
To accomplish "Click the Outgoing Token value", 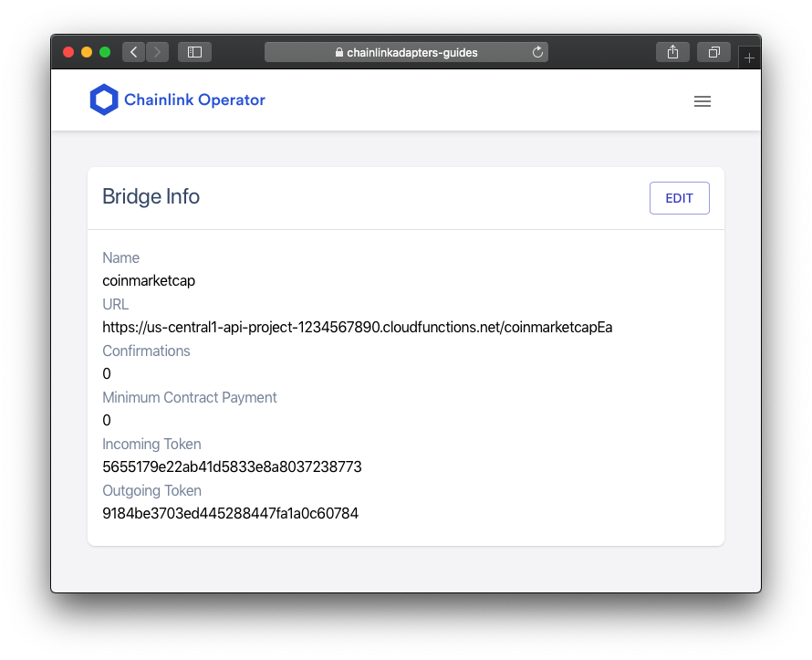I will click(x=231, y=513).
